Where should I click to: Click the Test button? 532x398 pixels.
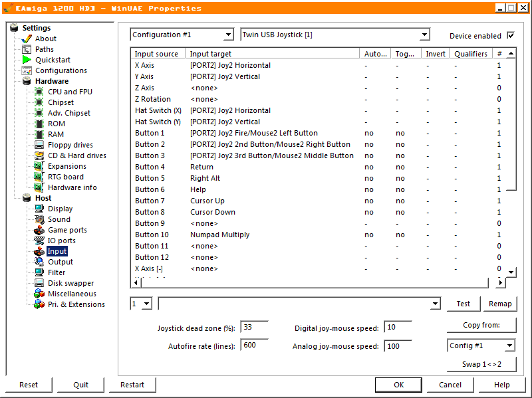pyautogui.click(x=463, y=304)
